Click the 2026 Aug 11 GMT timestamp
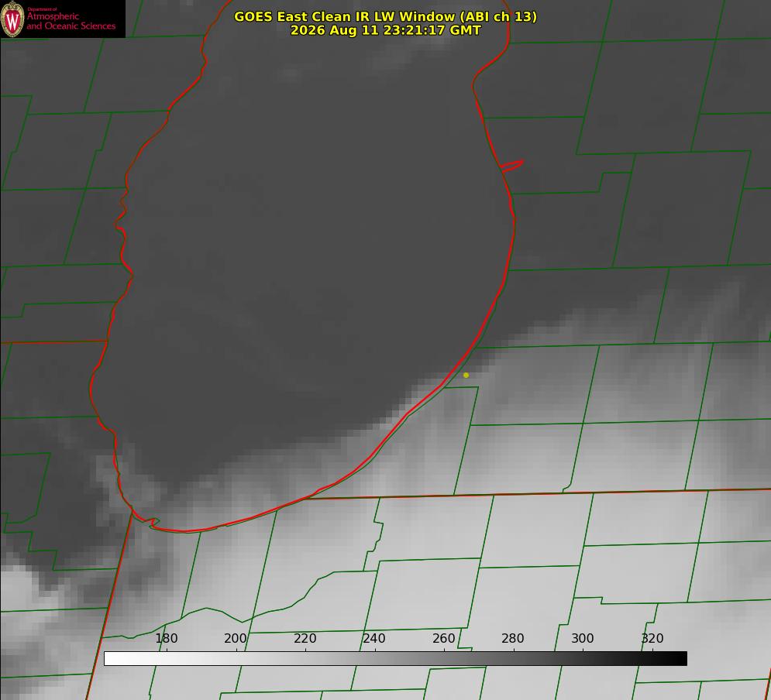The width and height of the screenshot is (771, 700). [386, 30]
